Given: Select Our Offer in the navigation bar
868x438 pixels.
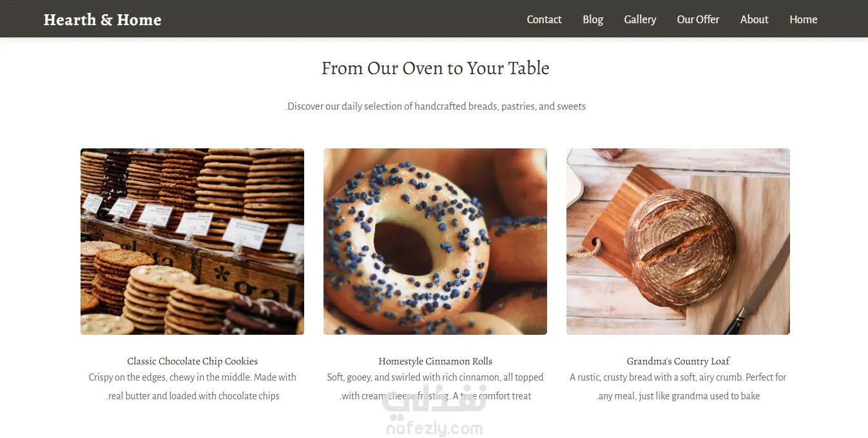Looking at the screenshot, I should click(698, 19).
